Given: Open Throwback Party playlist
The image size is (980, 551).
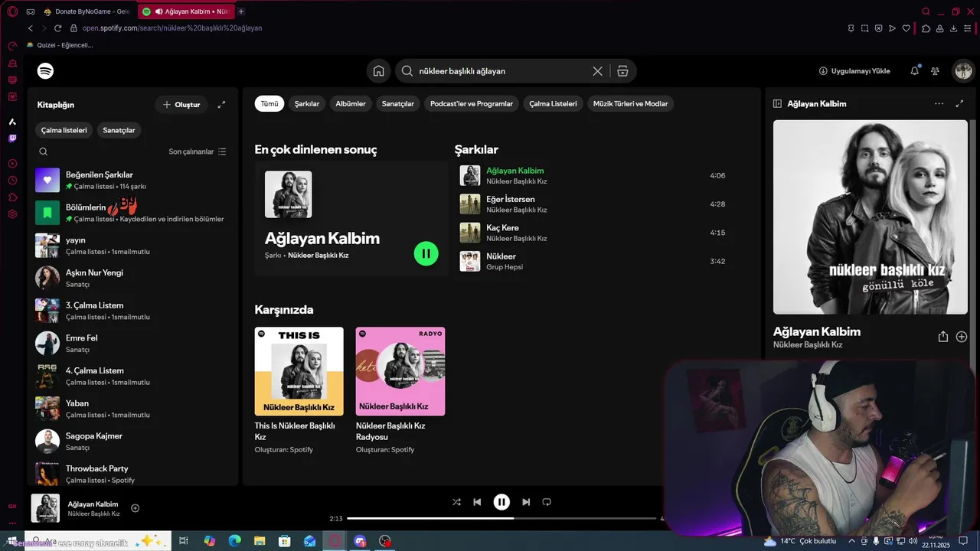Looking at the screenshot, I should click(132, 474).
